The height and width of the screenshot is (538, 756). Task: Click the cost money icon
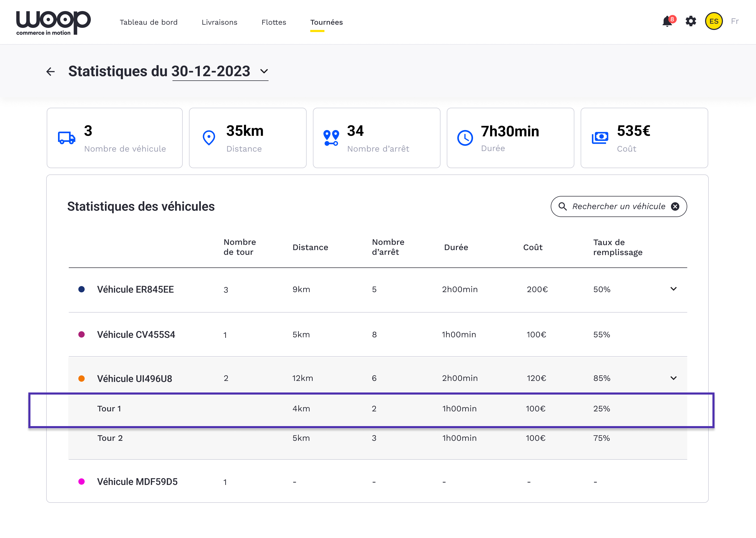click(x=600, y=137)
